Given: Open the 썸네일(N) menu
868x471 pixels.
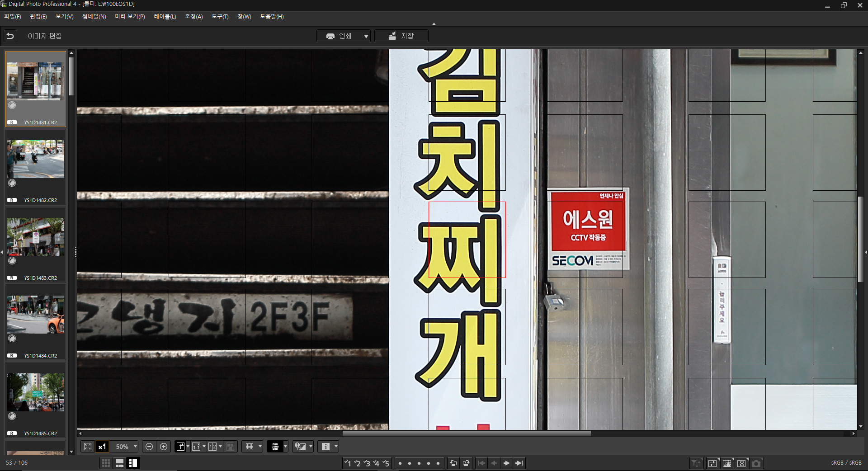Looking at the screenshot, I should (x=94, y=17).
